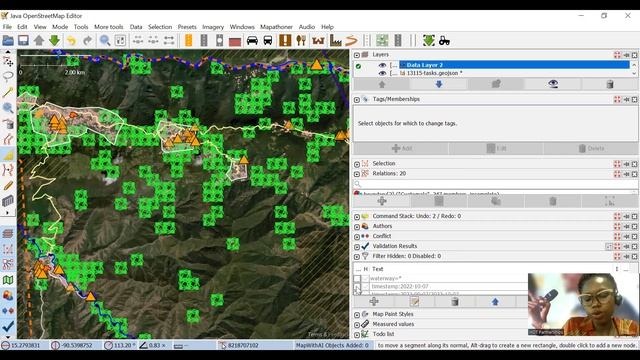Toggle visibility of Data Layer 2
Screen dimensions: 640x360
point(382,65)
